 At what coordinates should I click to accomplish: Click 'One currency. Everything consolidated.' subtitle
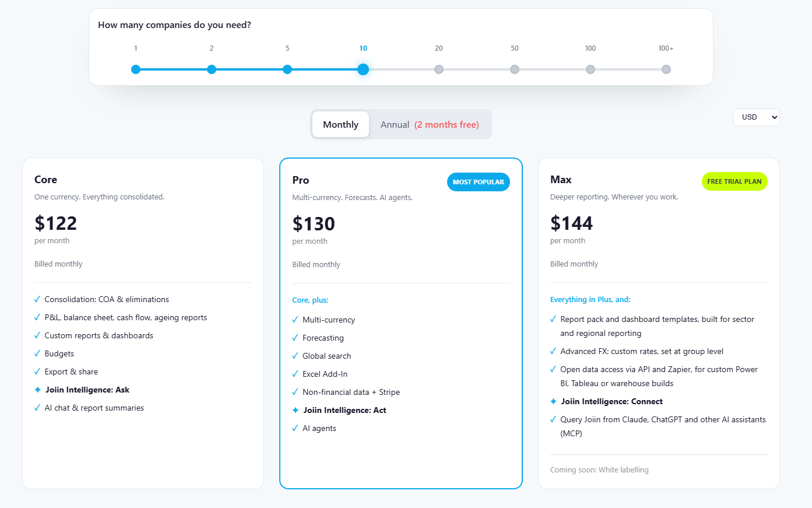coord(99,197)
